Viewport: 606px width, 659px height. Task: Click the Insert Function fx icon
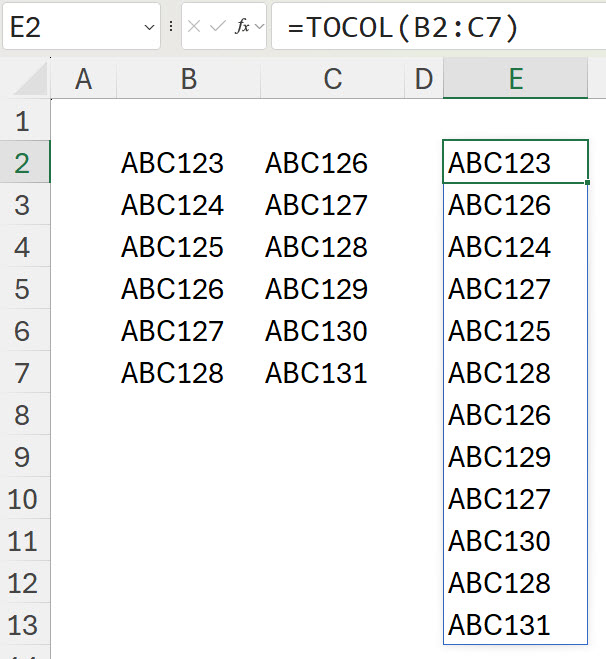[x=242, y=27]
